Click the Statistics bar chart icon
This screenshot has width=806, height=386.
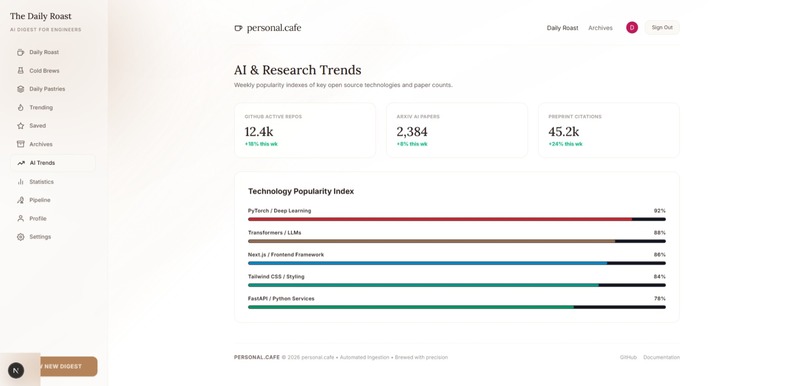click(x=21, y=181)
